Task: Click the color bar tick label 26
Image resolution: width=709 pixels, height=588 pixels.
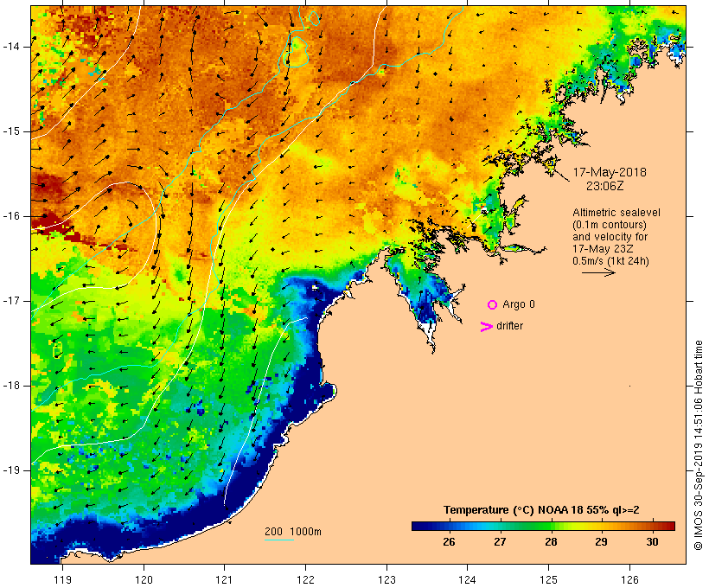Action: tap(449, 542)
